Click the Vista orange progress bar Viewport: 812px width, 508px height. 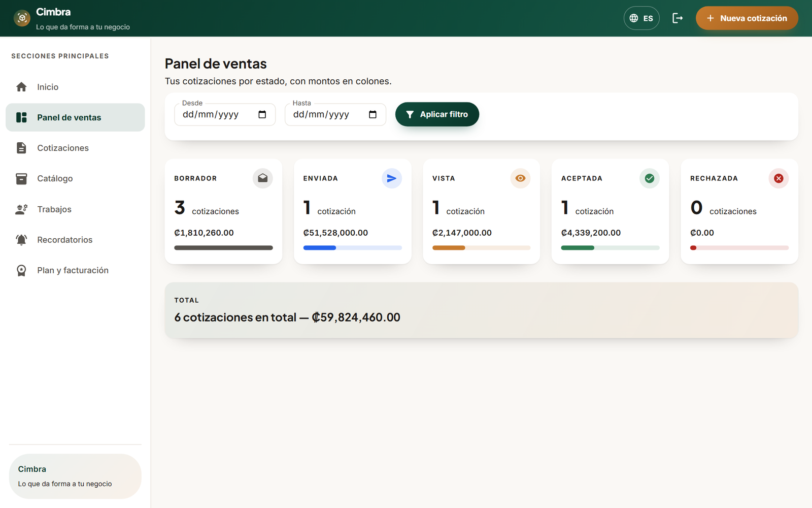tap(482, 248)
